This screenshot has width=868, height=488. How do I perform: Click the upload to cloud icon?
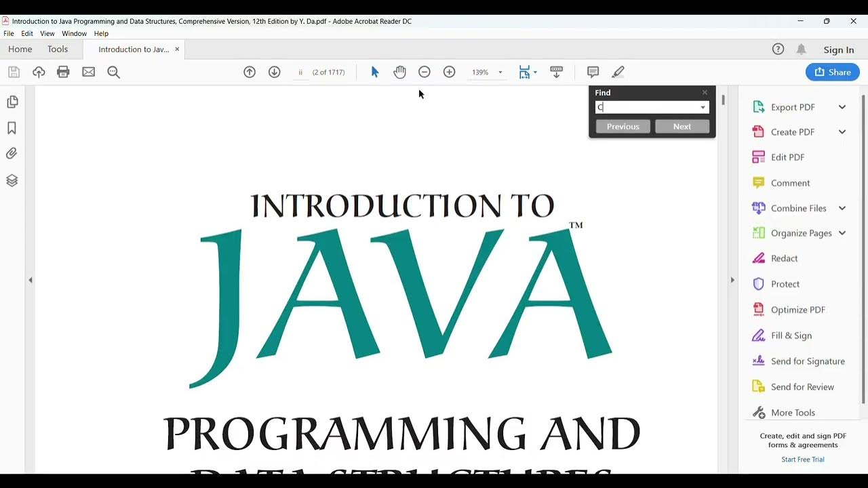point(39,72)
